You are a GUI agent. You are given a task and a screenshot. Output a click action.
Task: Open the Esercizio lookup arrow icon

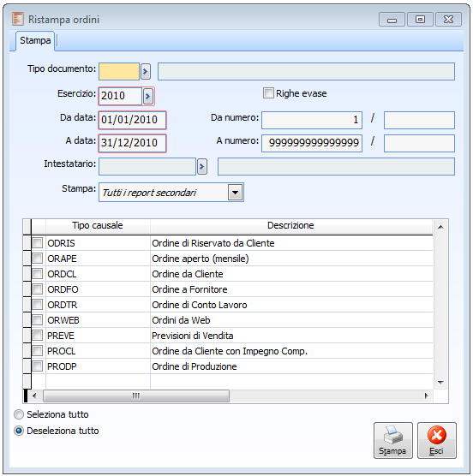pyautogui.click(x=148, y=96)
